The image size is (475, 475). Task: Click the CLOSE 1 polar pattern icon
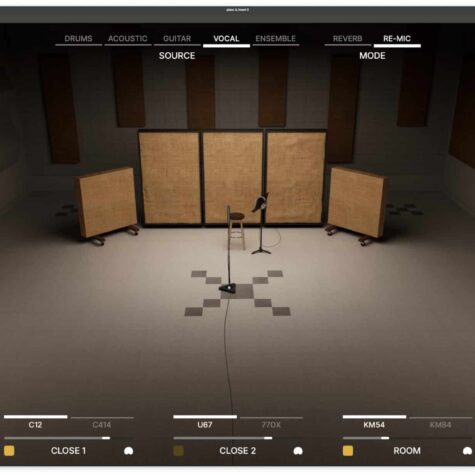tap(129, 451)
